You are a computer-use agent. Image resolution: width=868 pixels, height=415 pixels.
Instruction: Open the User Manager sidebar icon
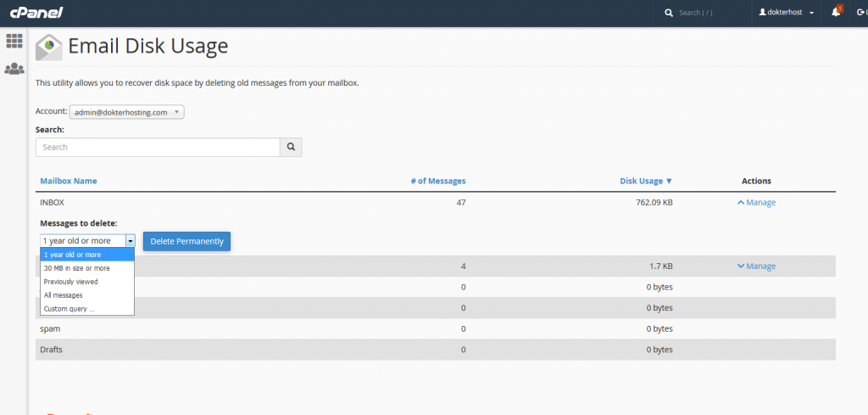(x=14, y=69)
